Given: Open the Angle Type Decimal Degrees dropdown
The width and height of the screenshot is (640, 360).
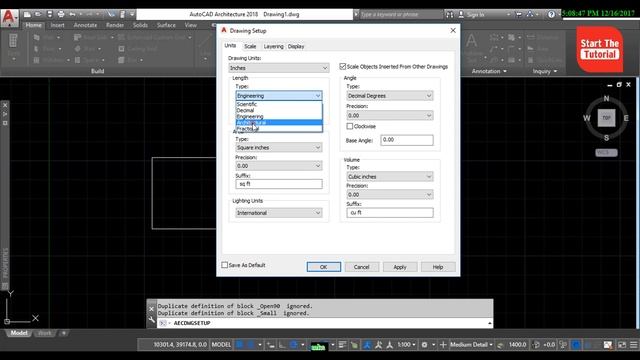Looking at the screenshot, I should click(390, 96).
